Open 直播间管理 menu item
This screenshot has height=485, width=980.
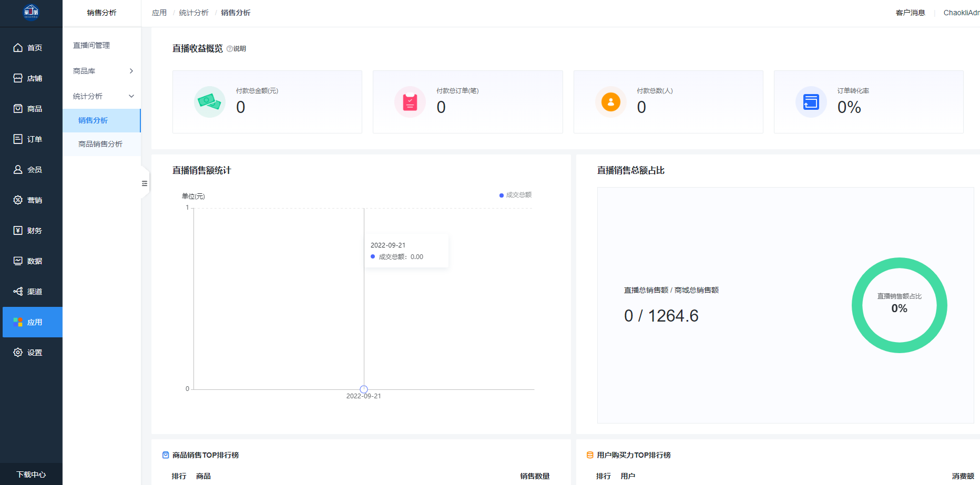pyautogui.click(x=91, y=45)
